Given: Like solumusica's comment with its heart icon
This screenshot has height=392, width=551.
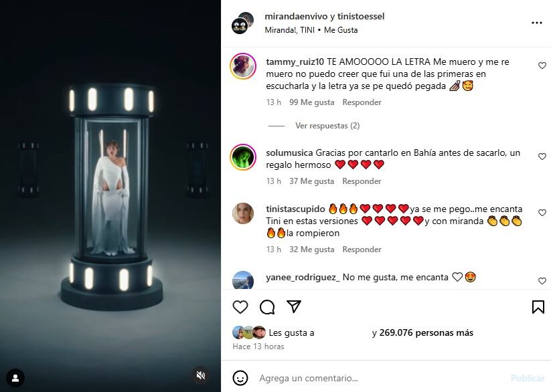Looking at the screenshot, I should pos(542,157).
